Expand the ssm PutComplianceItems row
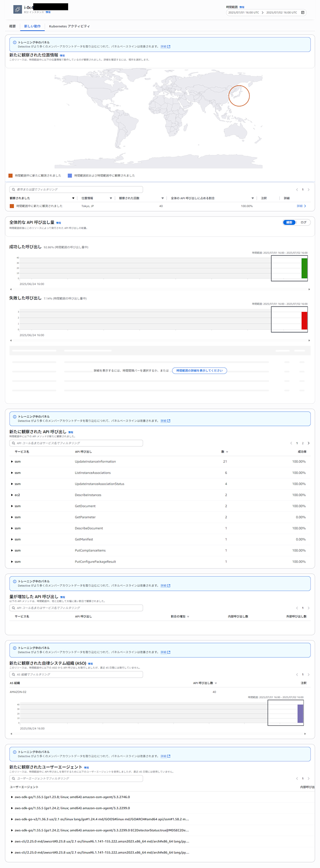 [x=12, y=550]
